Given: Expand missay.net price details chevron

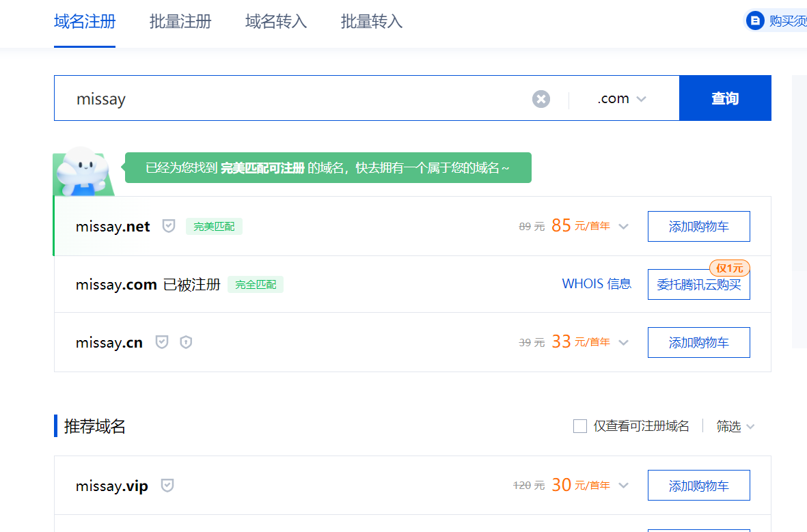Looking at the screenshot, I should pos(623,227).
